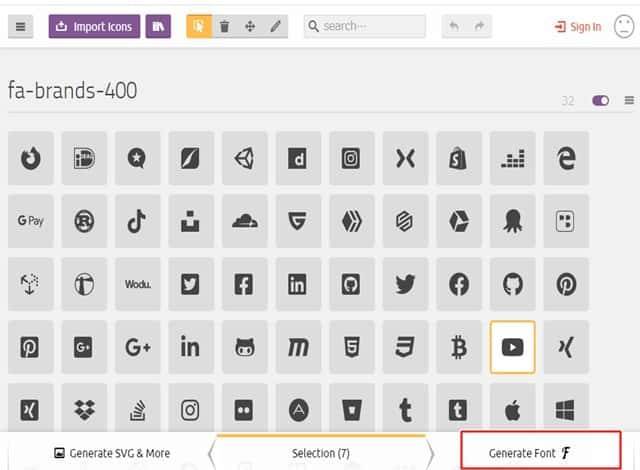
Task: Select the Facebook square icon
Action: pyautogui.click(x=245, y=284)
